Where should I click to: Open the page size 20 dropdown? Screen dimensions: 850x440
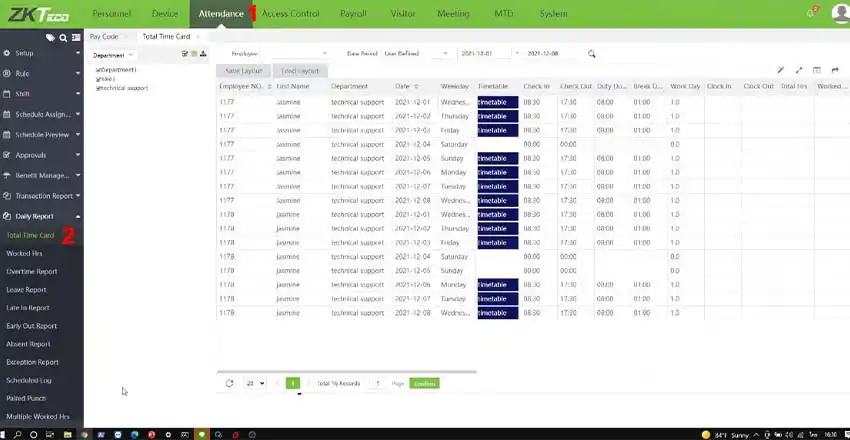(x=255, y=383)
